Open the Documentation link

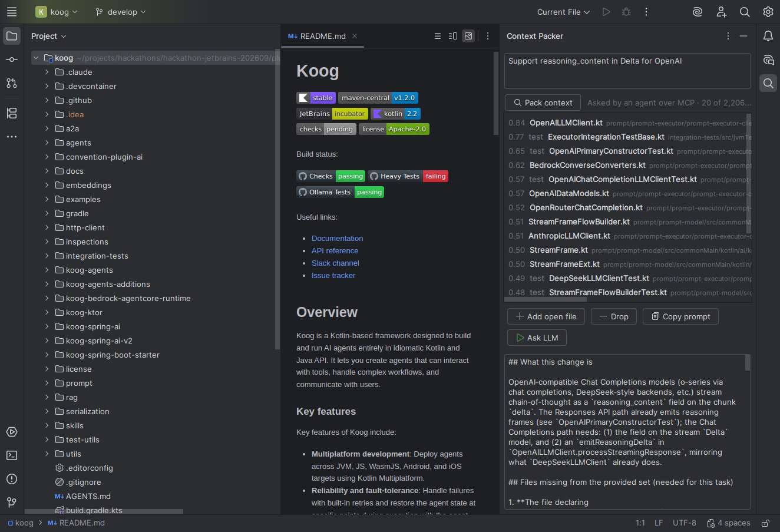[337, 238]
